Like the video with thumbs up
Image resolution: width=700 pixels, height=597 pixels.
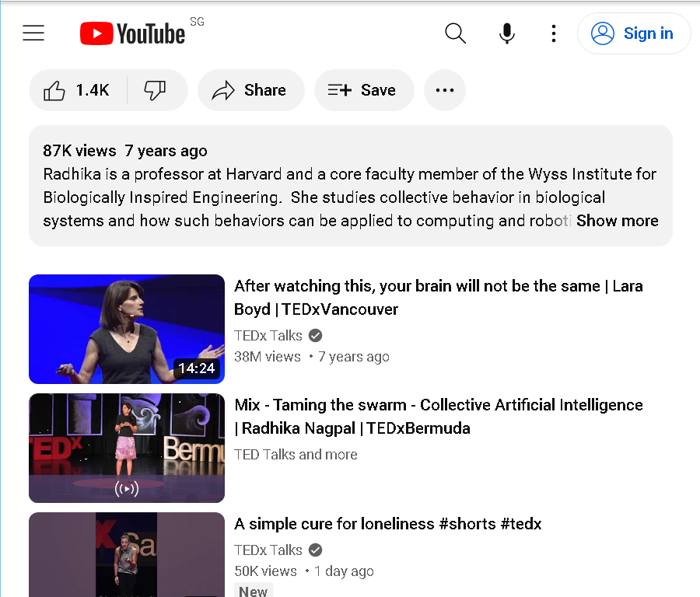point(78,90)
